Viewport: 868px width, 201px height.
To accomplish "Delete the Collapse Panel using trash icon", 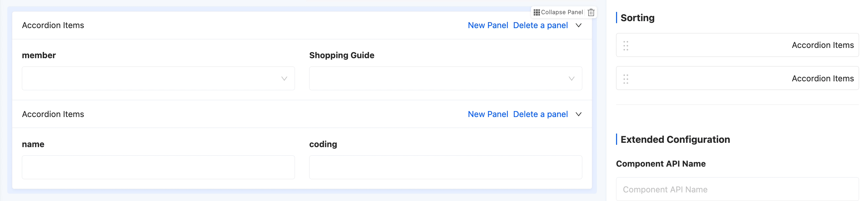I will pos(591,13).
